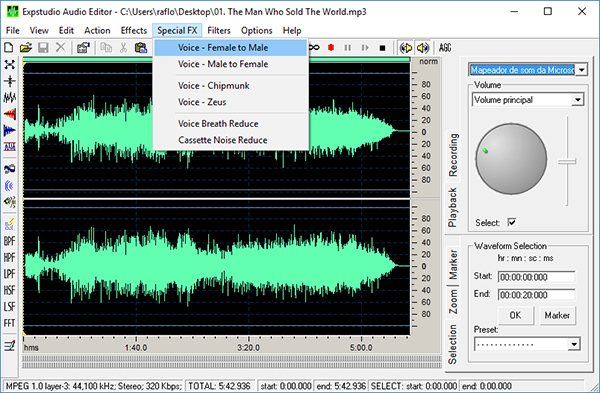
Task: Start recording with the red record button
Action: point(331,48)
